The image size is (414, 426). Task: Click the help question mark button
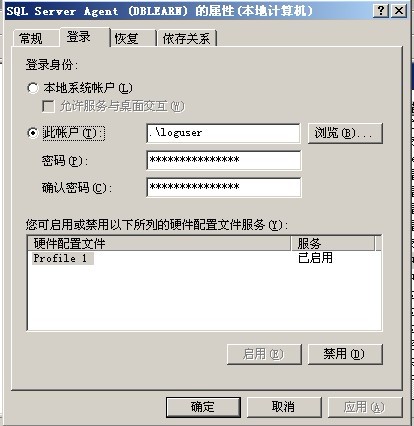(x=381, y=11)
